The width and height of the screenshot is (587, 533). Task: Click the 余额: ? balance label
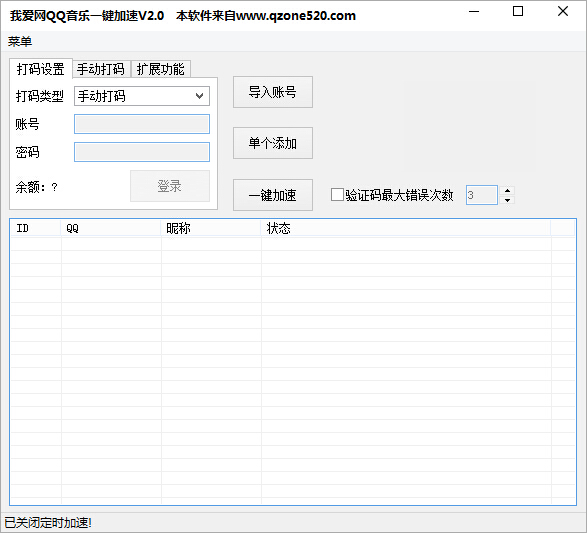pos(37,187)
